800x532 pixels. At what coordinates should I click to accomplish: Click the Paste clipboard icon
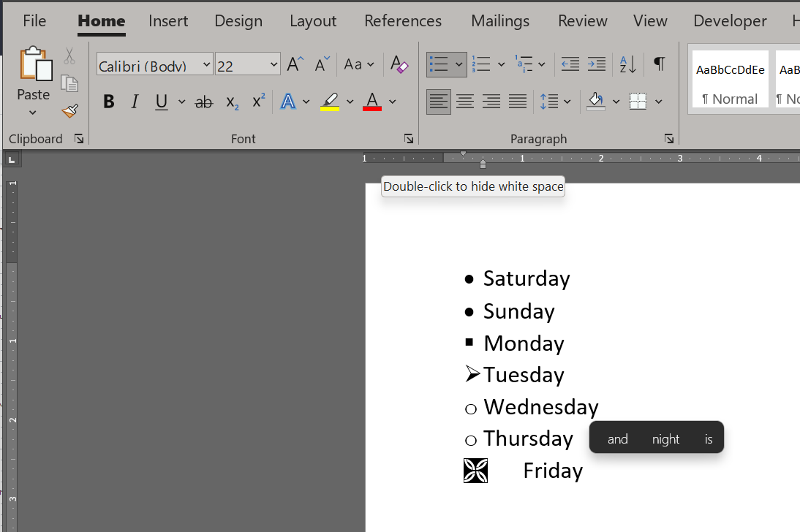pos(36,64)
